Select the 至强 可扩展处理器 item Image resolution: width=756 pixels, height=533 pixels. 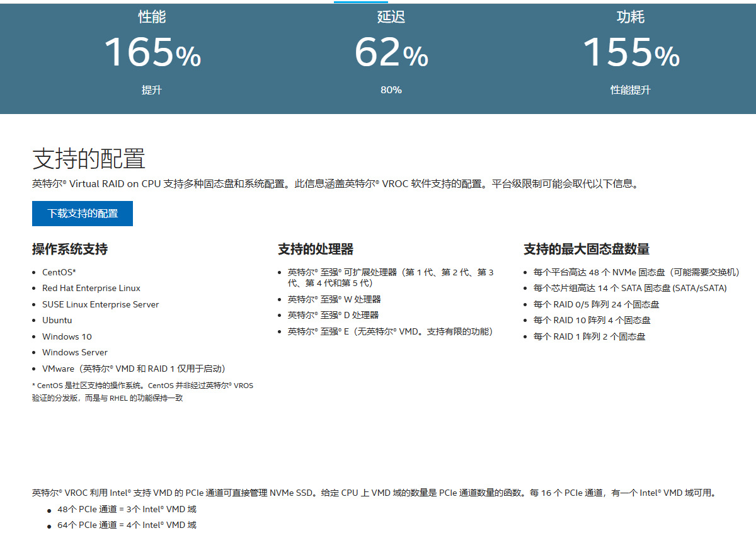click(x=391, y=277)
